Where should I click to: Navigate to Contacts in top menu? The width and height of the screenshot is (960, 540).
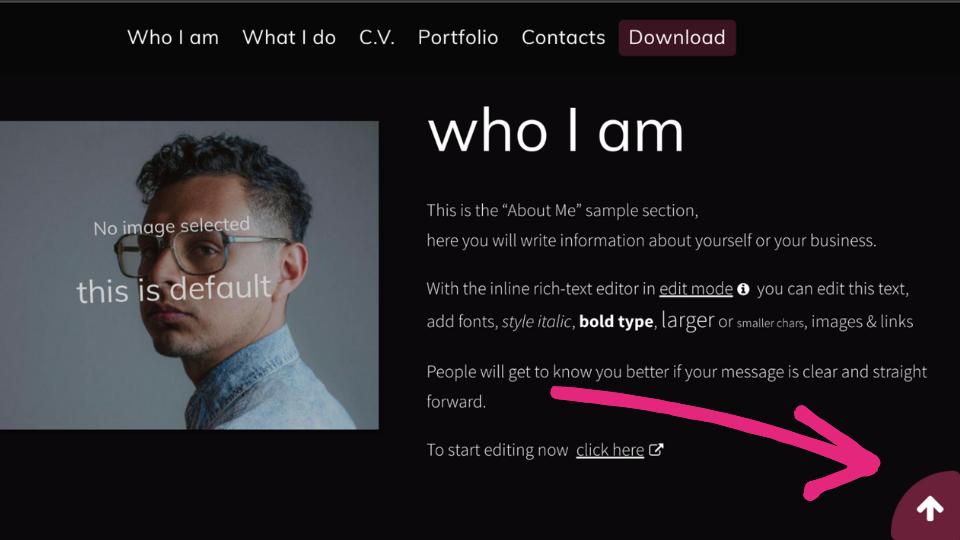(x=563, y=38)
